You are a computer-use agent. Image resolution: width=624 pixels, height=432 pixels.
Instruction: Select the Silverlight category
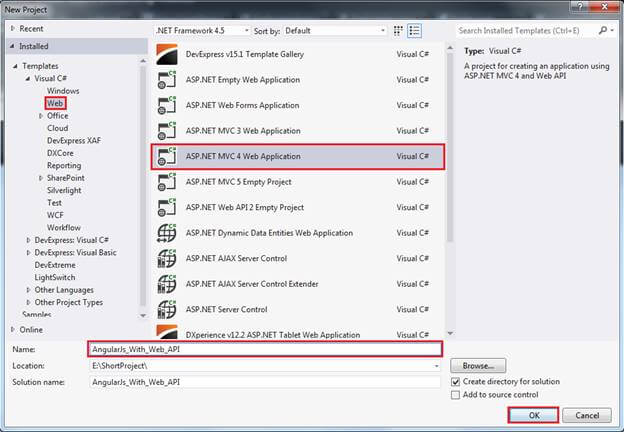[x=64, y=190]
